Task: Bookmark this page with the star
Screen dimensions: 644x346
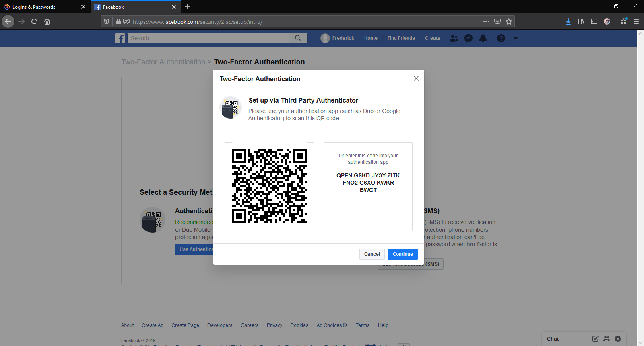Action: [x=509, y=21]
